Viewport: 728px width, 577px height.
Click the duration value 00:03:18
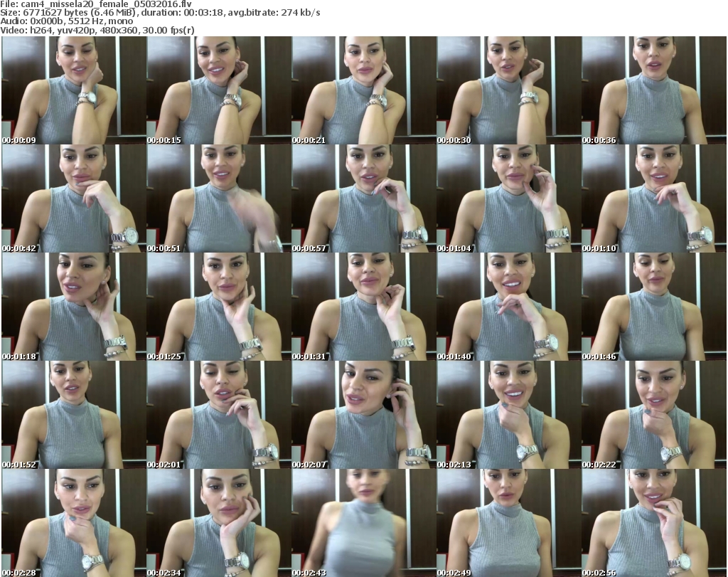click(x=204, y=13)
